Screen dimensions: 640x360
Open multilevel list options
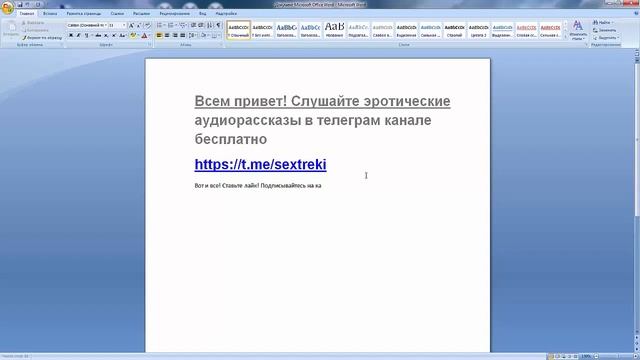click(x=182, y=25)
